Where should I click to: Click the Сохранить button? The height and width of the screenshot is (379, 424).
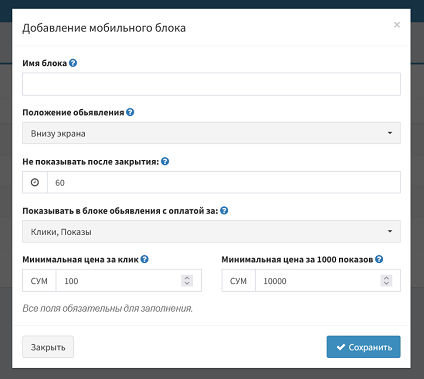coord(363,347)
